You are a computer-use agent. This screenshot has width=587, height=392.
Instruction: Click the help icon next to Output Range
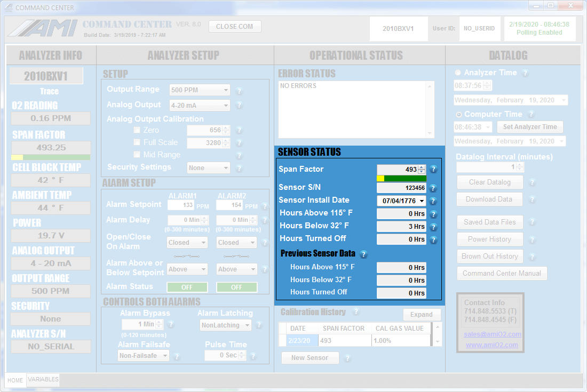[239, 91]
